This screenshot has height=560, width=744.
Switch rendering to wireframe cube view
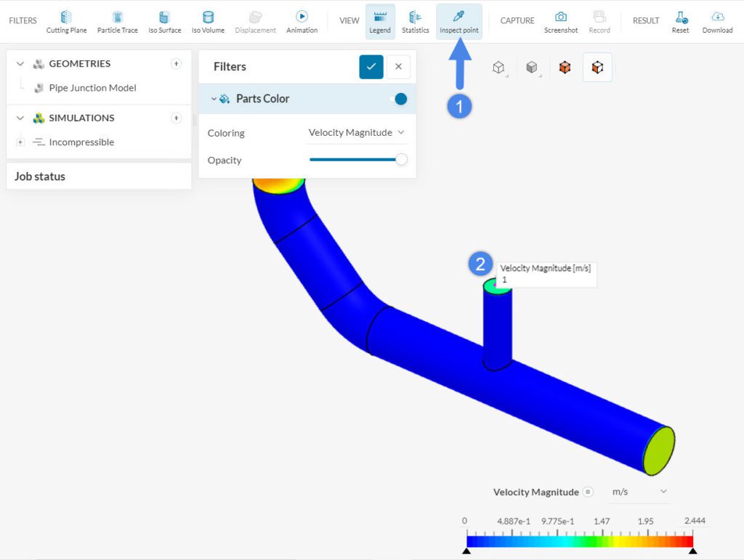[x=498, y=67]
